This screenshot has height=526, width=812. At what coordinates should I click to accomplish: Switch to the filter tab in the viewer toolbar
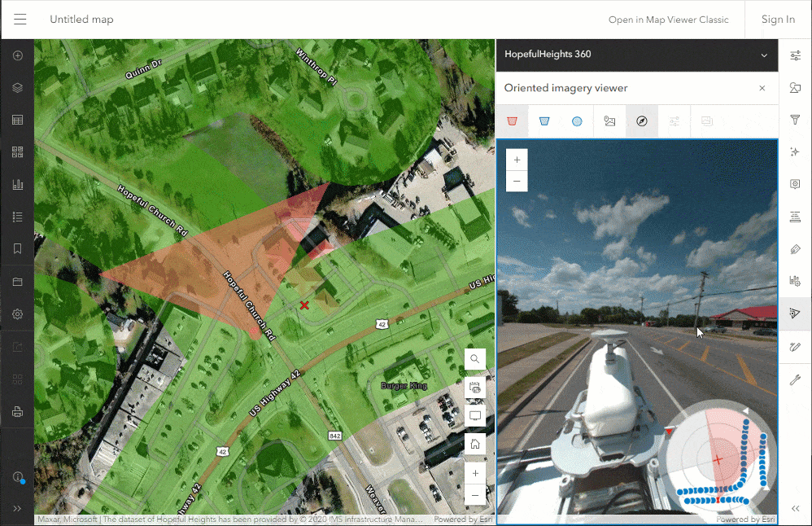coord(674,120)
